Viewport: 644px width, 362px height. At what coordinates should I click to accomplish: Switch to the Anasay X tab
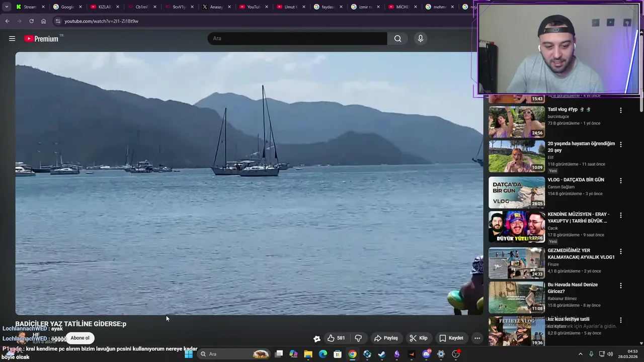pyautogui.click(x=216, y=7)
